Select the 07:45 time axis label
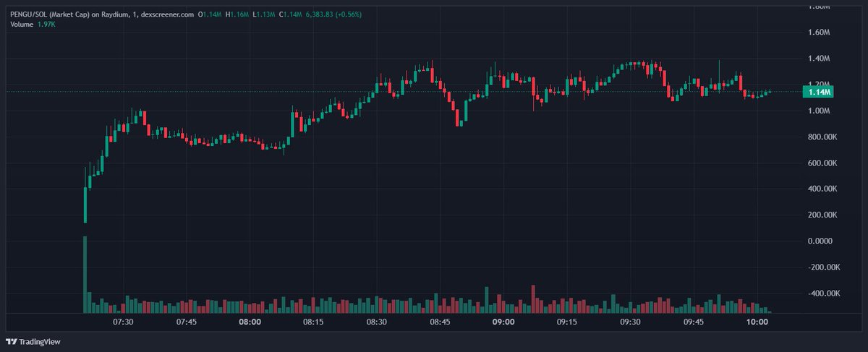This screenshot has width=868, height=352. (187, 322)
